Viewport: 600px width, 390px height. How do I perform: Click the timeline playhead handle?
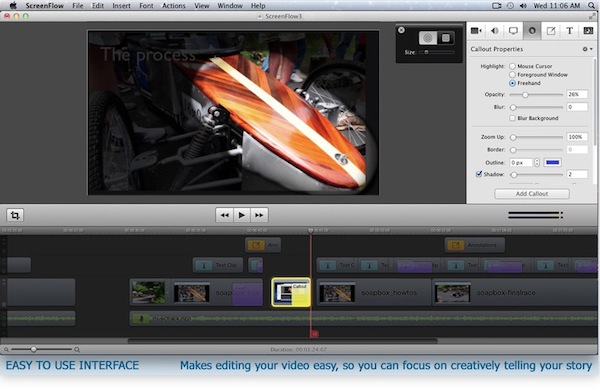pyautogui.click(x=310, y=230)
